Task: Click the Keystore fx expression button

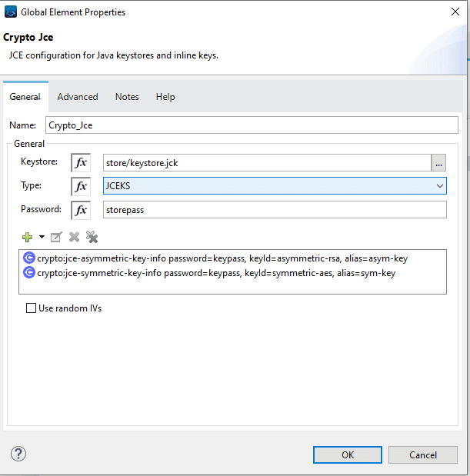Action: click(81, 163)
